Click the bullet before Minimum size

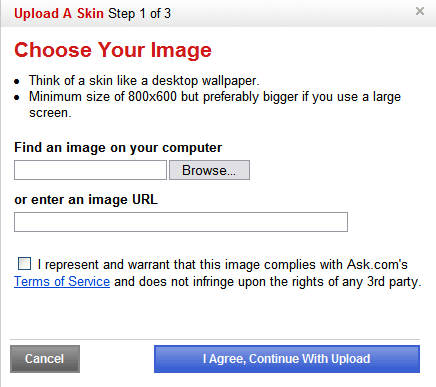[17, 98]
